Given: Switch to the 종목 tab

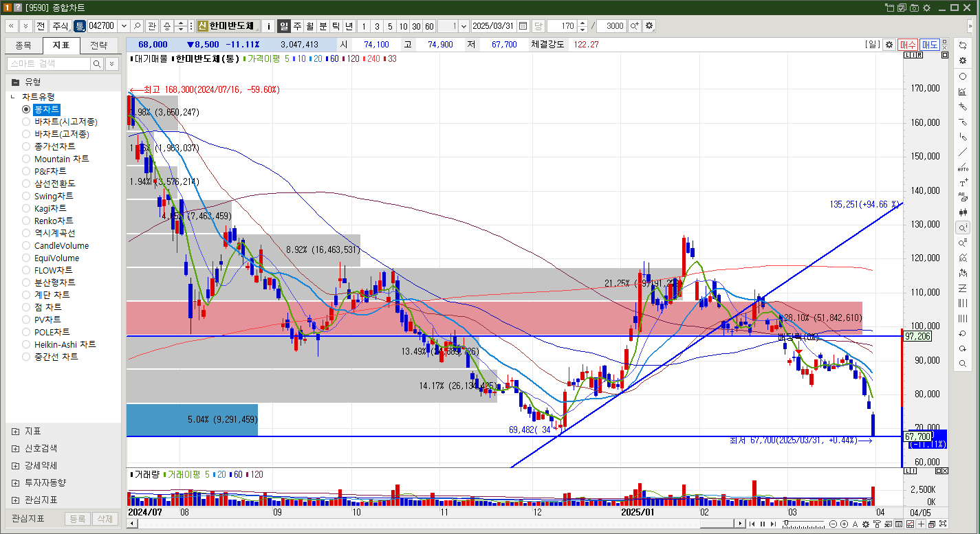Looking at the screenshot, I should click(23, 45).
